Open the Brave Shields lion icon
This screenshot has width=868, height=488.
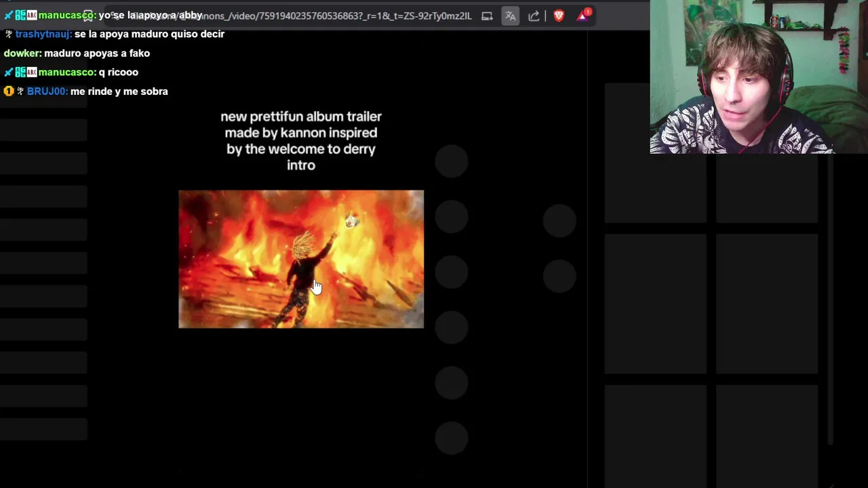(x=559, y=15)
